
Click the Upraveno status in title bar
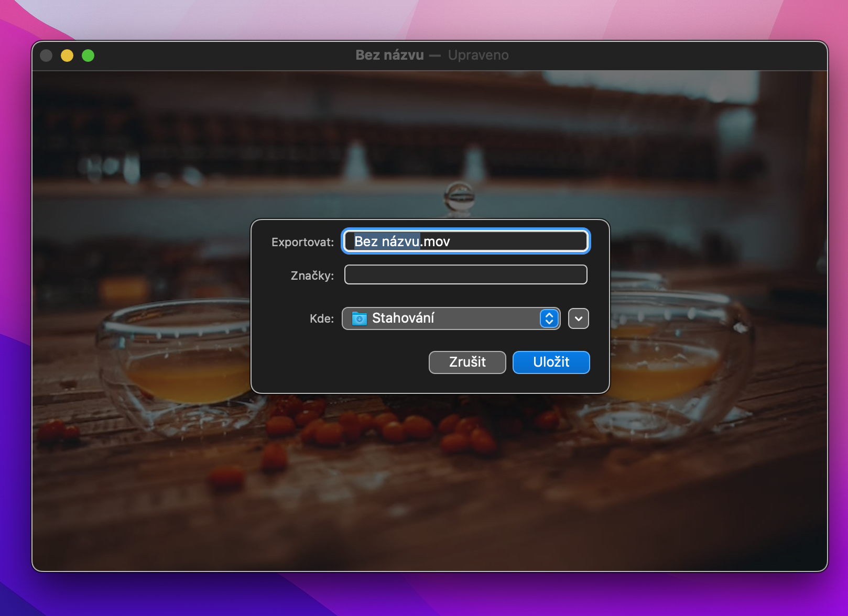point(478,55)
